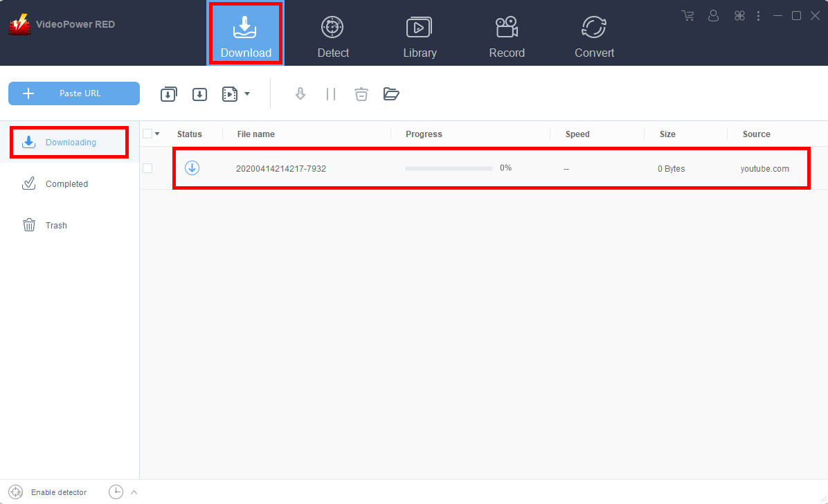Click the 0 Bytes size cell
Image resolution: width=828 pixels, height=504 pixels.
671,169
